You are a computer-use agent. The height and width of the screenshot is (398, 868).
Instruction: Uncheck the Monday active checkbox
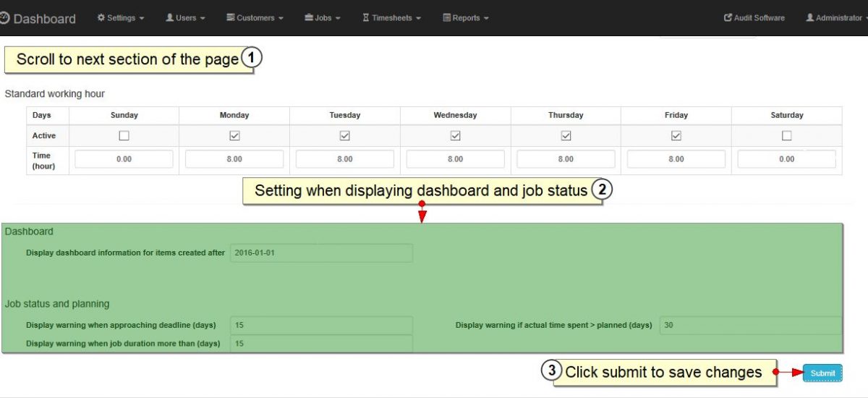[234, 136]
